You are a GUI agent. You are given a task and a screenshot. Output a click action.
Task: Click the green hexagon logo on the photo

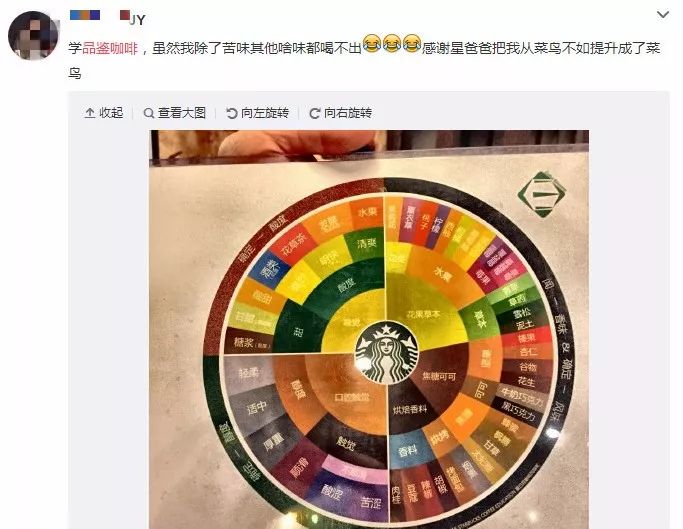541,194
